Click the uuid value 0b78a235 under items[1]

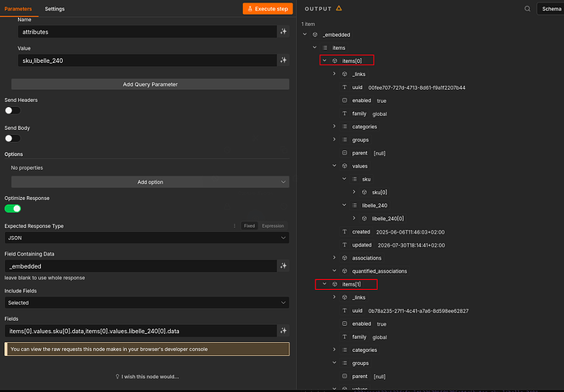pyautogui.click(x=419, y=311)
